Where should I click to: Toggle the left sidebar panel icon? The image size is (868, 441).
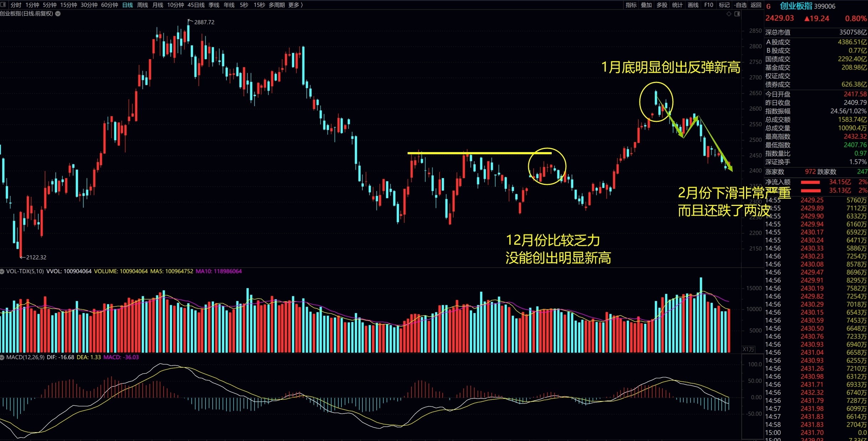coord(3,5)
